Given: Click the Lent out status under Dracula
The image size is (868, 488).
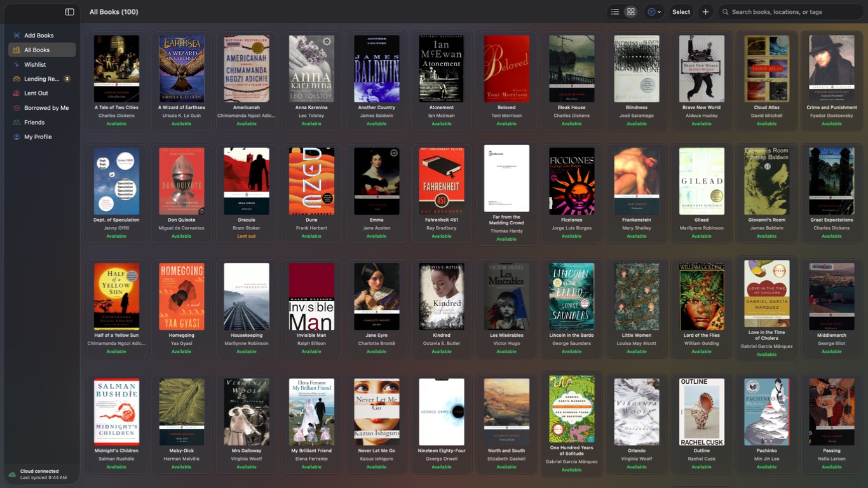Looking at the screenshot, I should pyautogui.click(x=247, y=236).
